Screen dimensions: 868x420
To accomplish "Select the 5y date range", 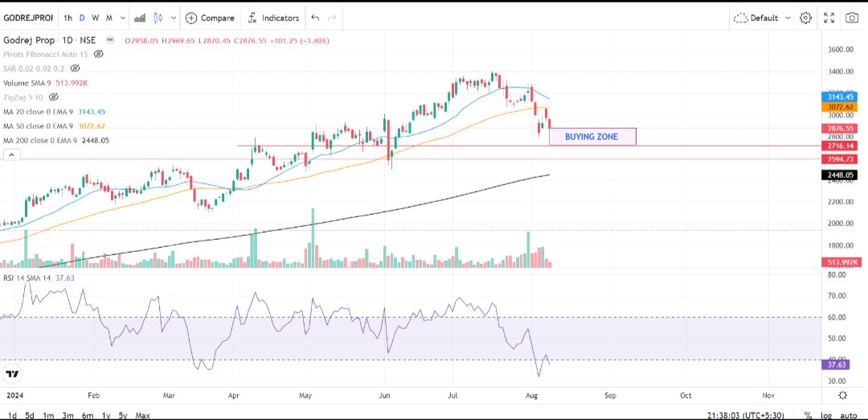I will tap(123, 415).
